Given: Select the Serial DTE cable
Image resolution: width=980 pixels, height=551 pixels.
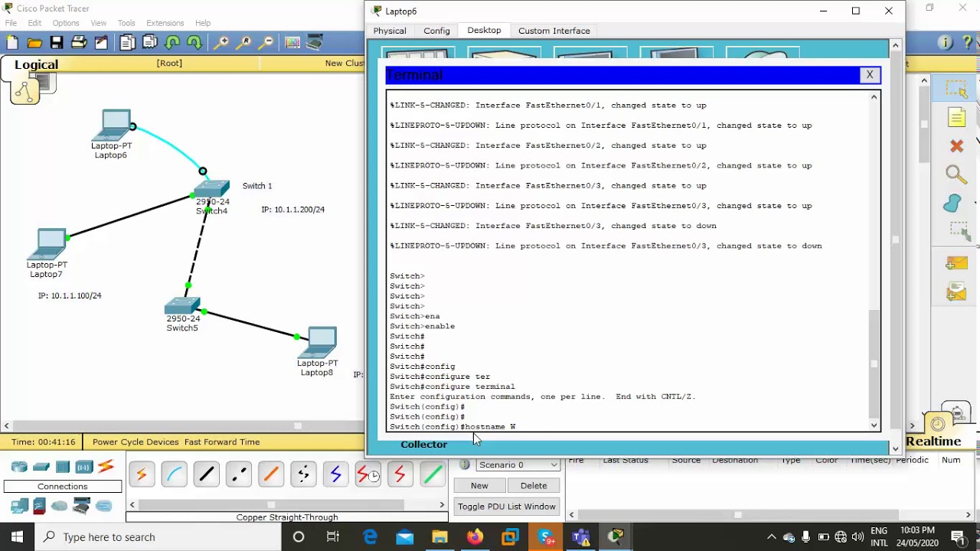Looking at the screenshot, I should (400, 474).
